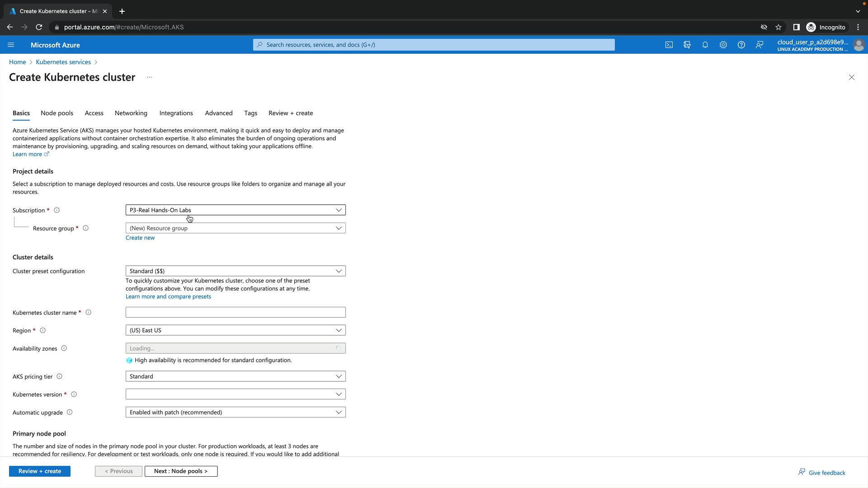Bookmark page with star icon
868x488 pixels.
[778, 27]
